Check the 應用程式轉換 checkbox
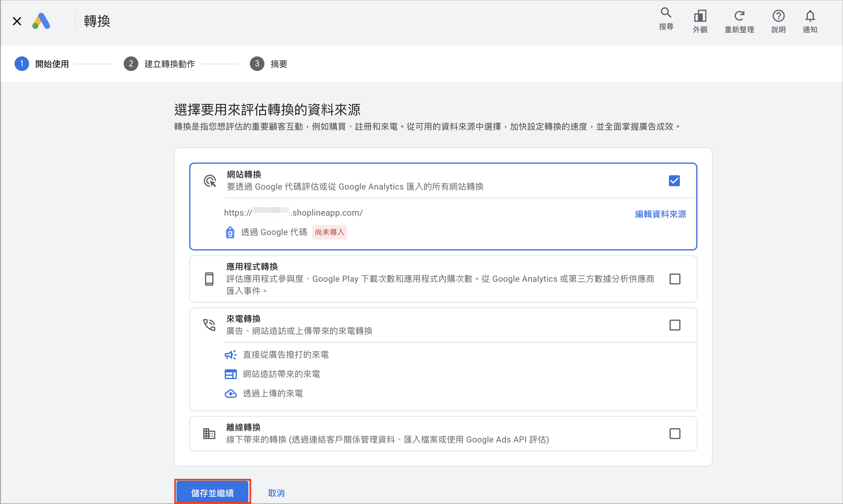This screenshot has height=504, width=843. coord(675,279)
